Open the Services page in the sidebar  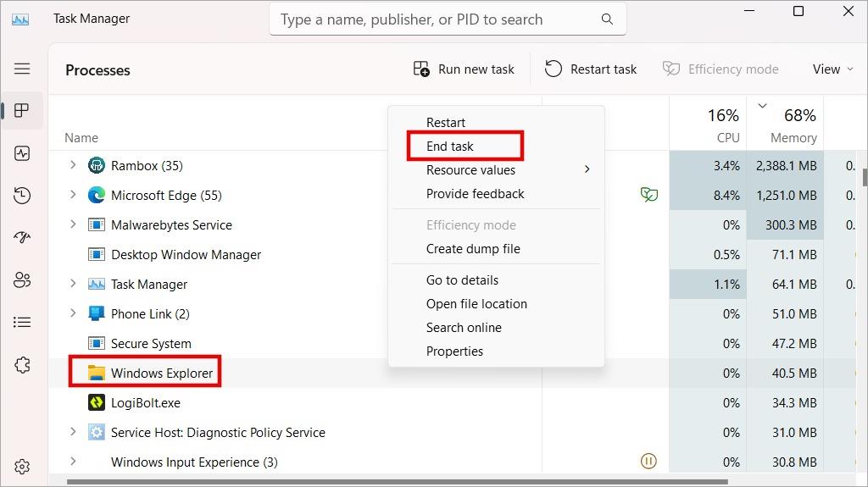click(22, 365)
